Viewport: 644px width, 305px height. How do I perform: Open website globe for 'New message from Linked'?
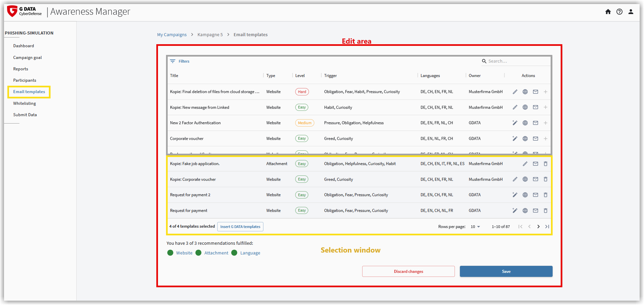[525, 107]
